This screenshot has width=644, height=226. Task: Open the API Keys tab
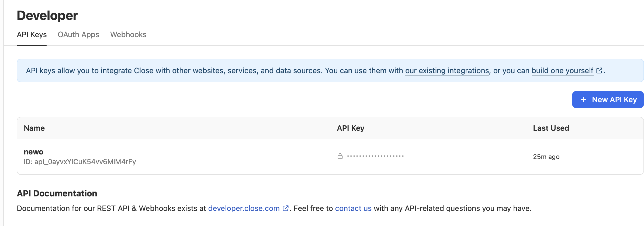coord(32,35)
